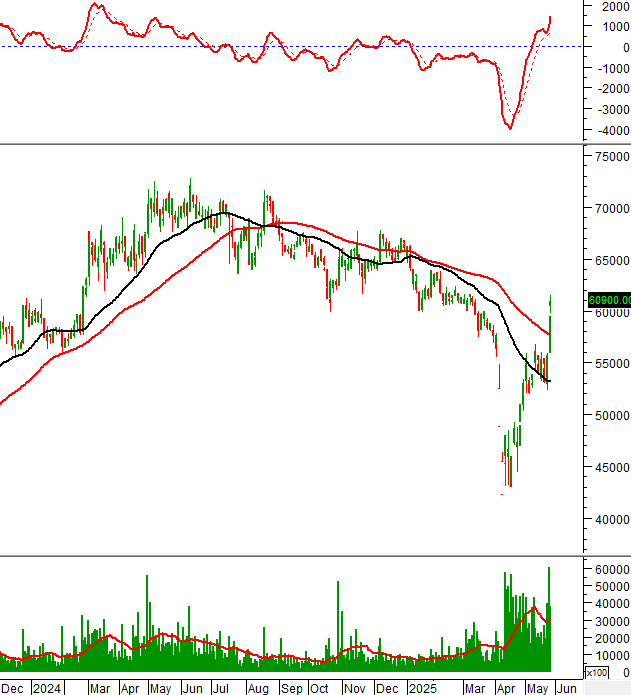Click the Sep month label on the time axis
Viewport: 631px width, 695px height.
point(292,688)
